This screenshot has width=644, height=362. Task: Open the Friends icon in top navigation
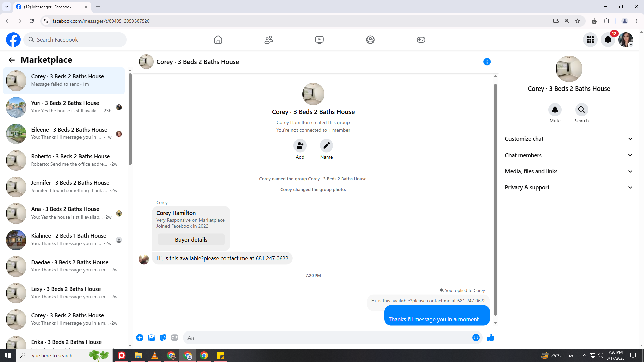click(x=269, y=40)
